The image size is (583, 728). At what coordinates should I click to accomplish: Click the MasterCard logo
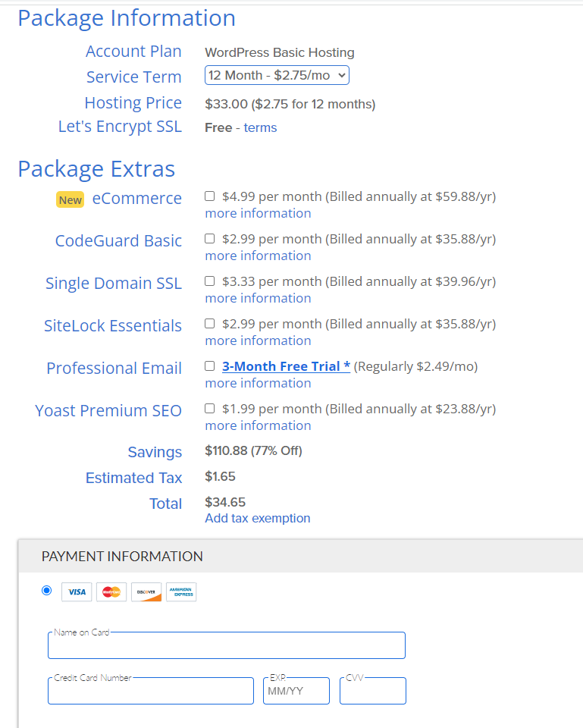click(x=111, y=592)
